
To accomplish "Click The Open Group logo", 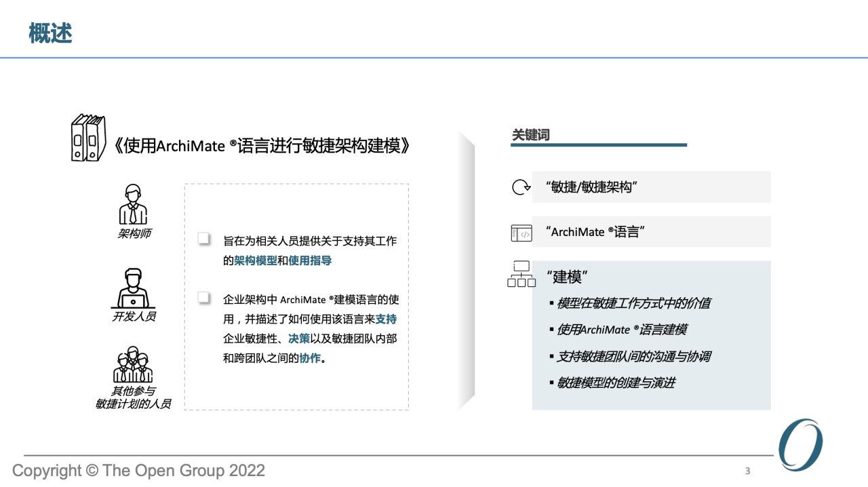I will tap(800, 444).
